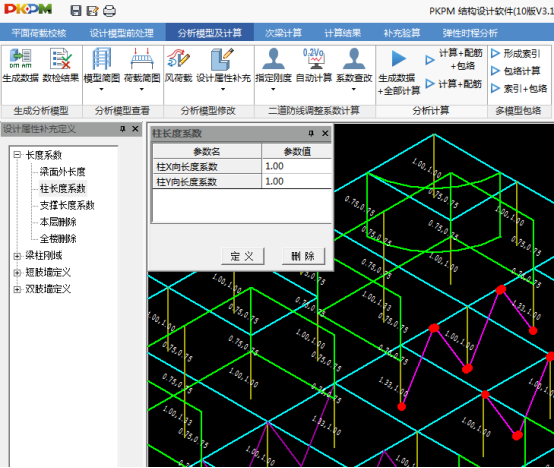554x468 pixels.
Task: Click the 参数名 column header
Action: (x=207, y=152)
